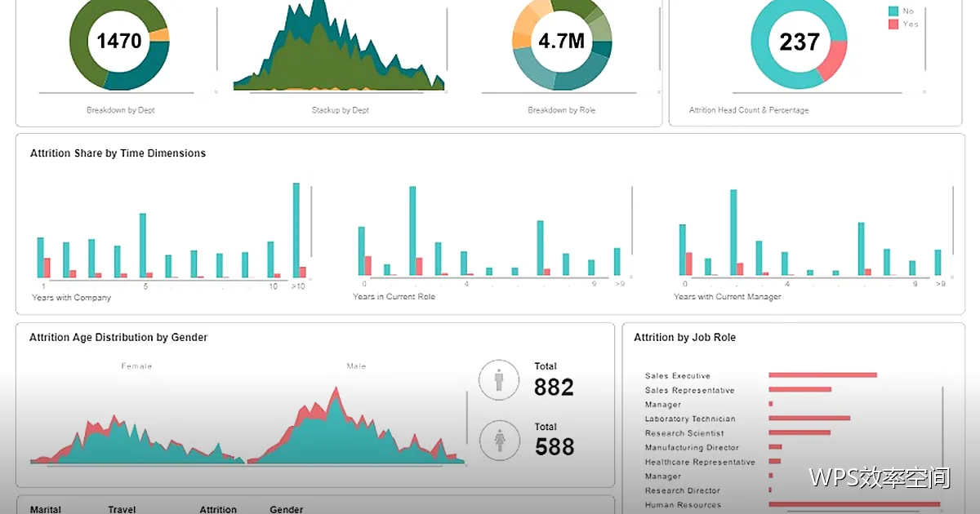Select the 237 attrition head count donut
The image size is (980, 514).
(x=799, y=41)
